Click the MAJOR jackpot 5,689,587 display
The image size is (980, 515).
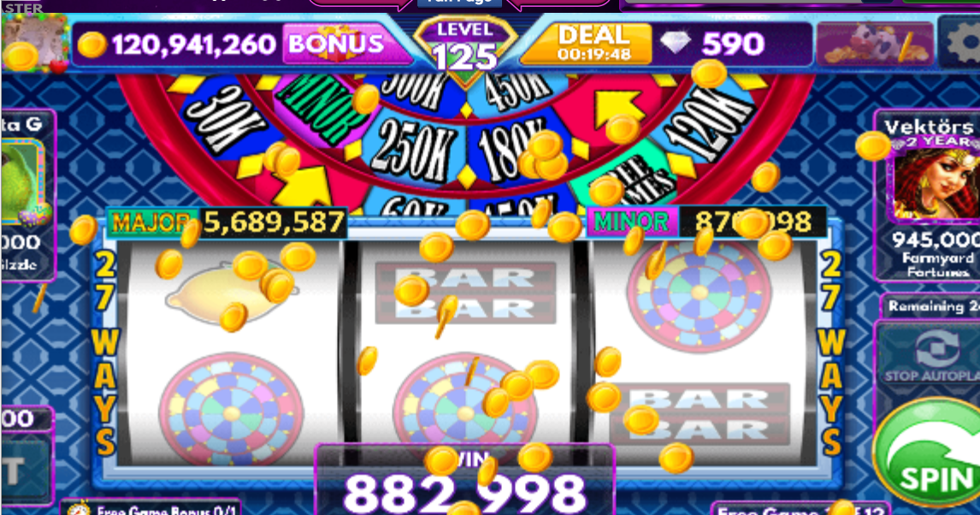point(227,222)
